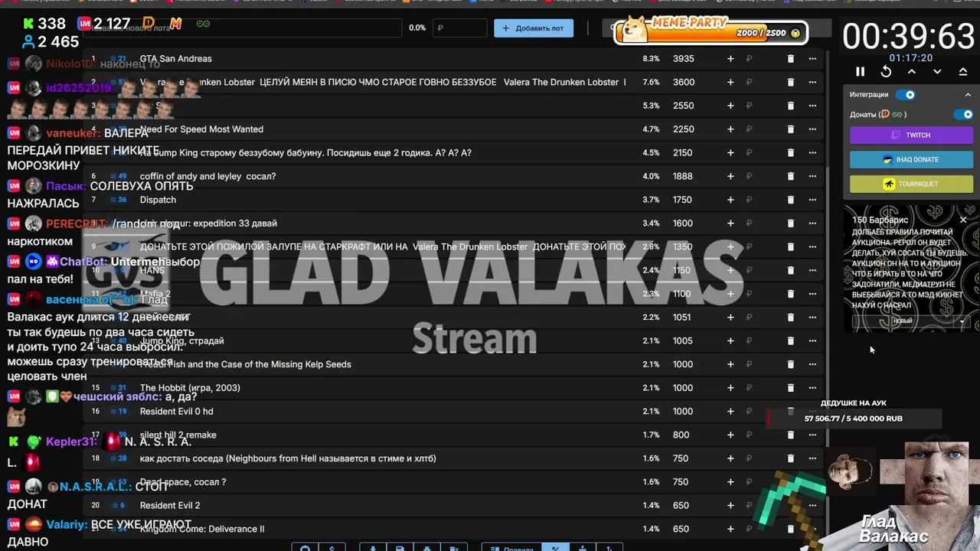Open more options for The Hobbit lot
This screenshot has width=980, height=551.
(x=812, y=388)
